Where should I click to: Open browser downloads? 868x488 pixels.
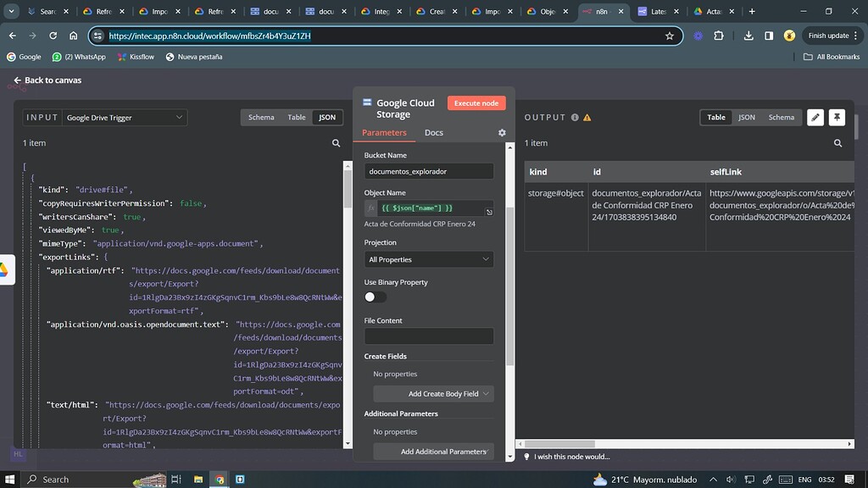[x=748, y=36]
